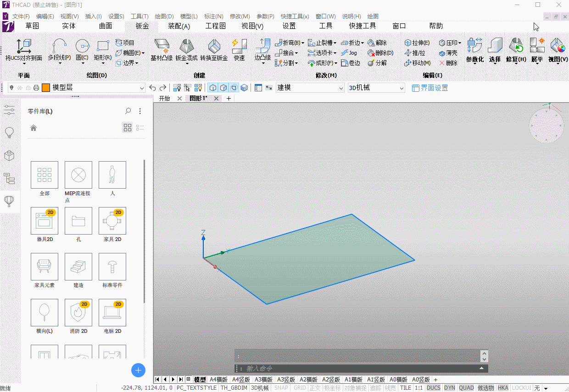Toggle DYN dynamic input in status bar

(x=450, y=388)
